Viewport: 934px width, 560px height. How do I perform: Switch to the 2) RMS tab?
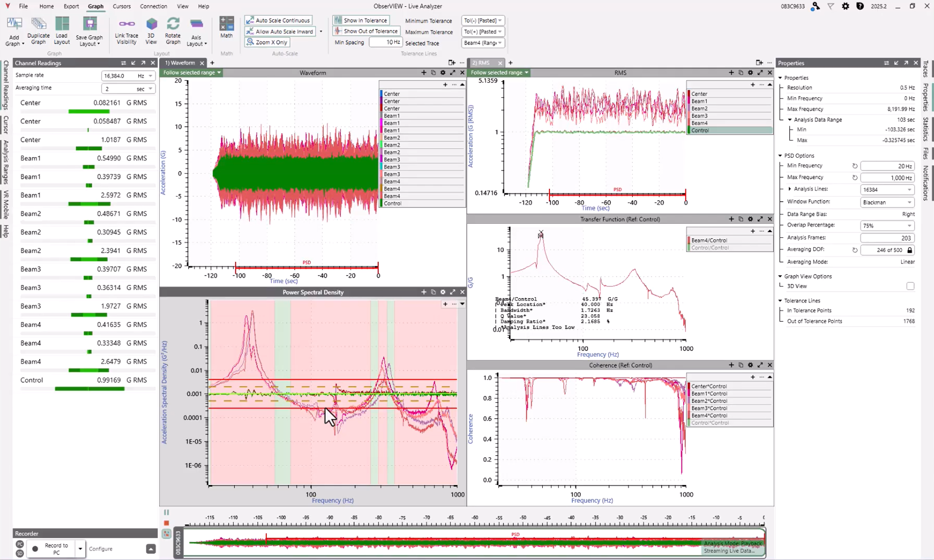[481, 63]
